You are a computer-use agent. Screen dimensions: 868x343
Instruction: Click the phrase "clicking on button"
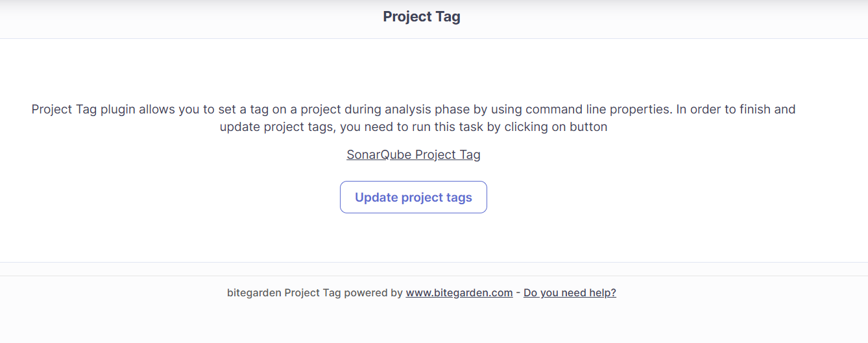tap(557, 127)
